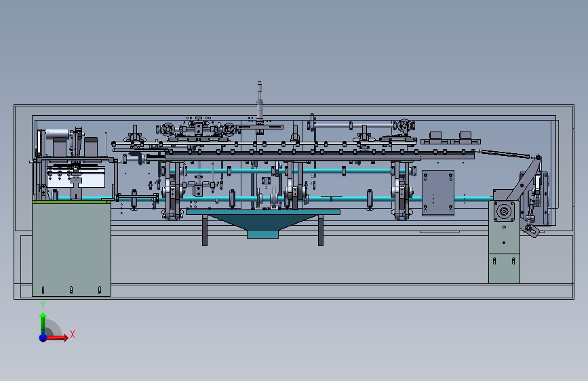Select the right support leg of the hopper table
The image size is (588, 381).
[x=321, y=230]
